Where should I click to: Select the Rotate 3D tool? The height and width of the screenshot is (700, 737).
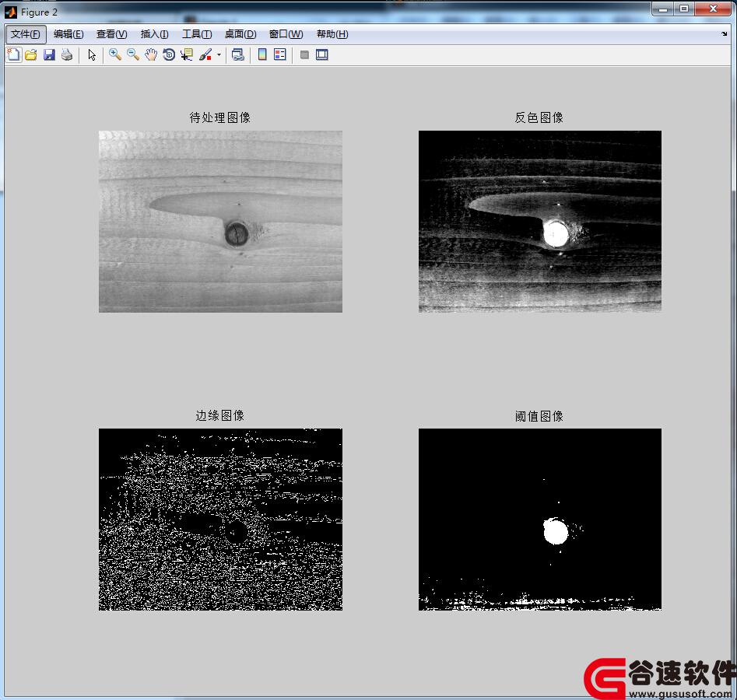tap(169, 55)
